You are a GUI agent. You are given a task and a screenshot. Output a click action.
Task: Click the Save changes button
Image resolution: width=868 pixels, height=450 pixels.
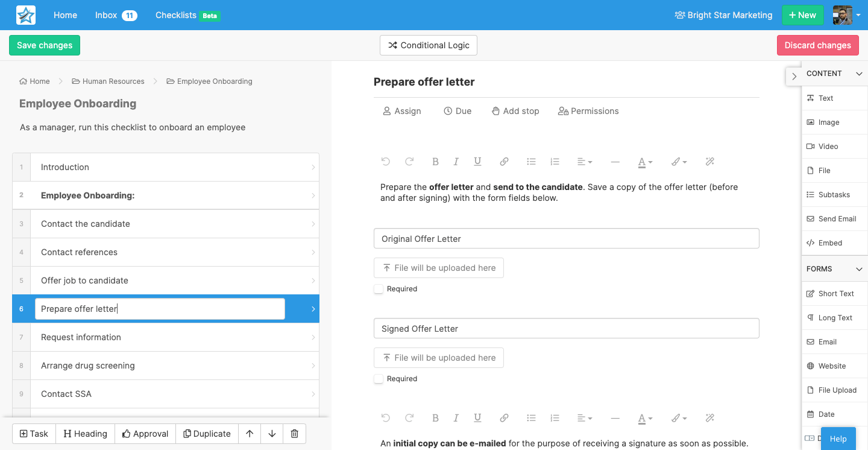point(45,45)
